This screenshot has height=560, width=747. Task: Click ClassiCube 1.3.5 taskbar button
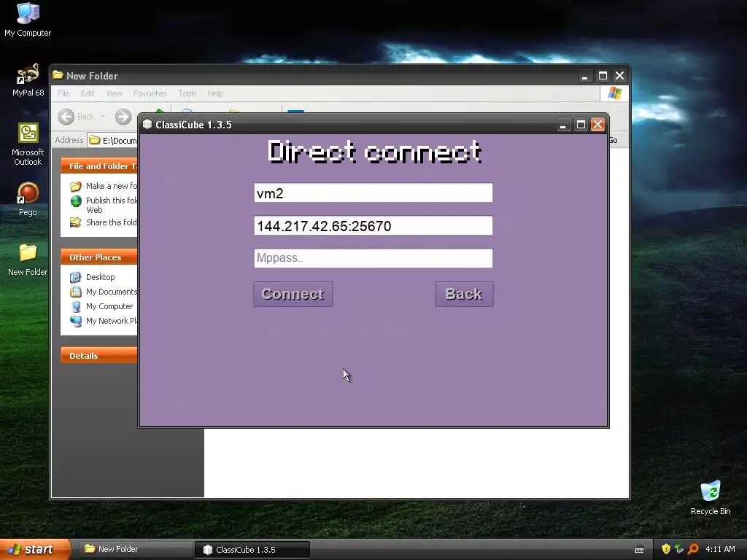[252, 550]
